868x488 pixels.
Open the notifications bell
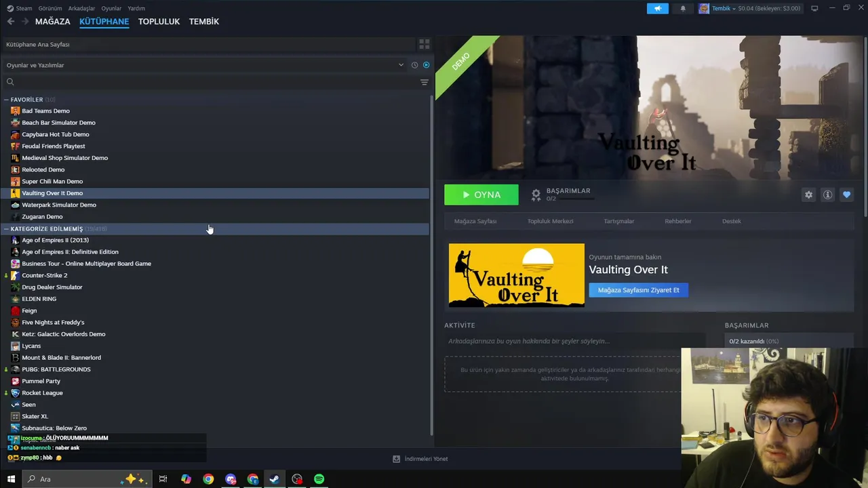click(x=683, y=8)
